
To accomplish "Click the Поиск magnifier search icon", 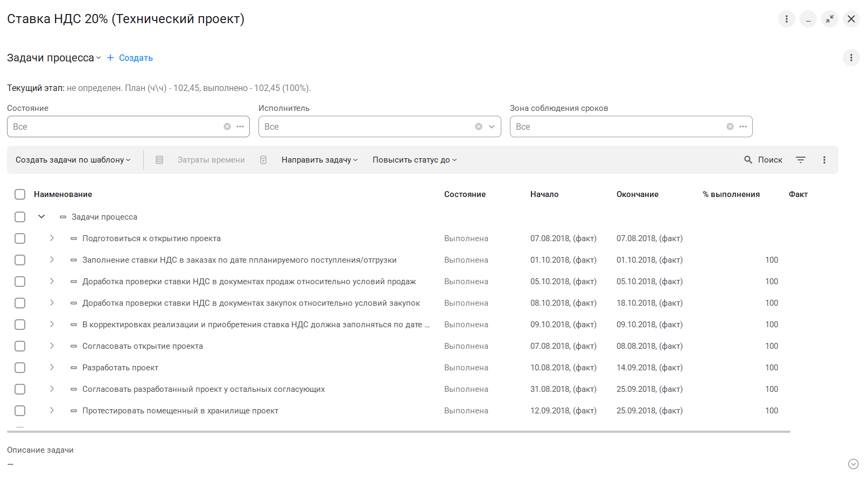I will [x=748, y=160].
